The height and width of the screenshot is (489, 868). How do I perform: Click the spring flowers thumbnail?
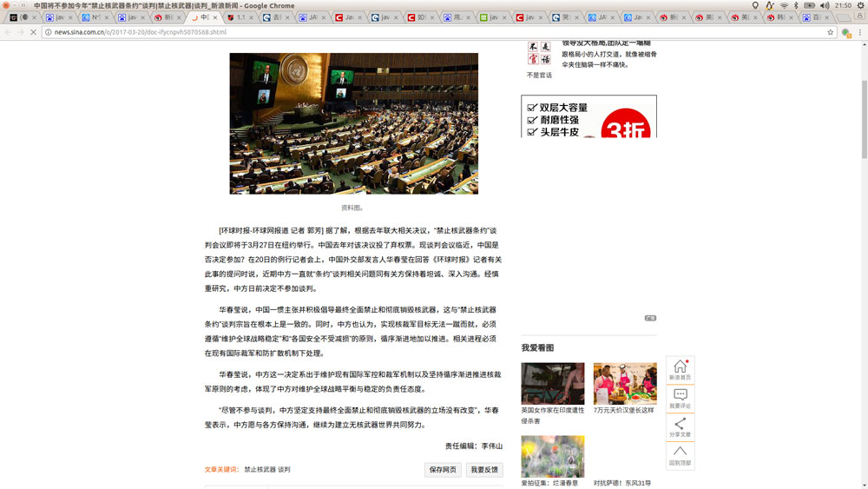(552, 456)
